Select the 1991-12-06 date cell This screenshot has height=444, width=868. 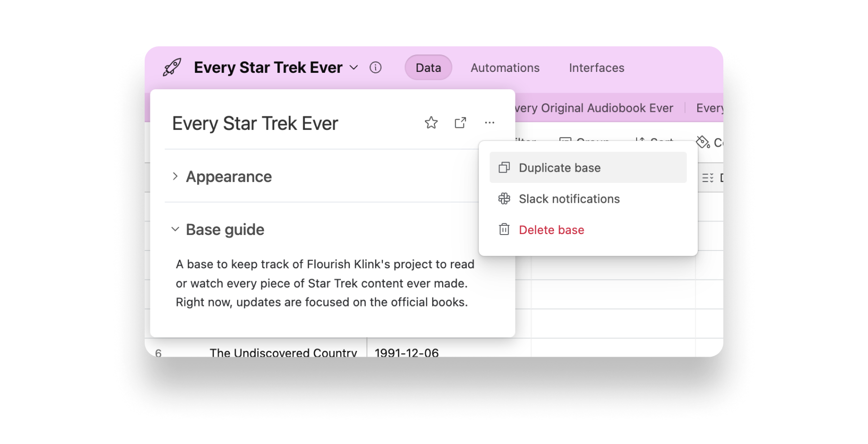[x=407, y=353]
